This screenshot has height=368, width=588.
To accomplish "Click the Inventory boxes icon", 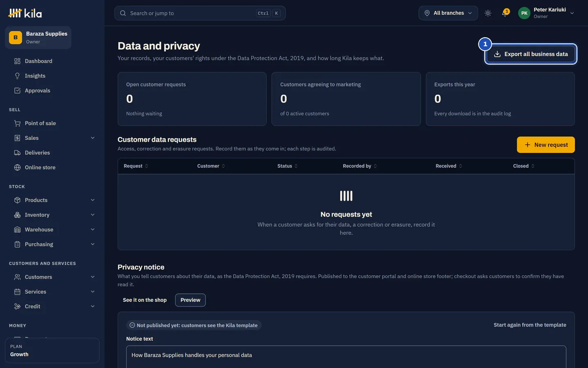I will [17, 215].
